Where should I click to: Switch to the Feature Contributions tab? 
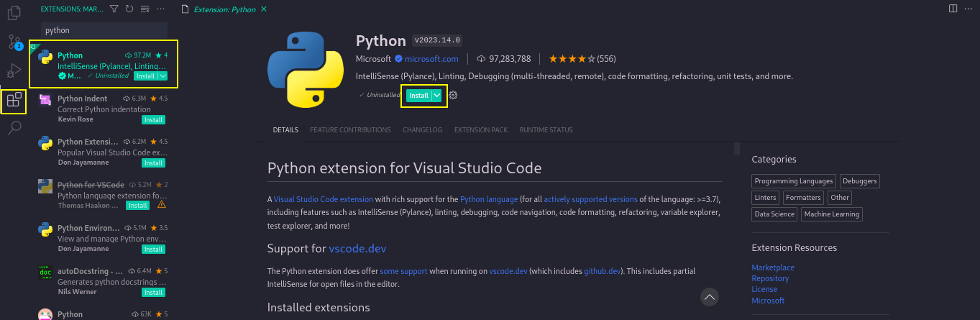[x=350, y=130]
